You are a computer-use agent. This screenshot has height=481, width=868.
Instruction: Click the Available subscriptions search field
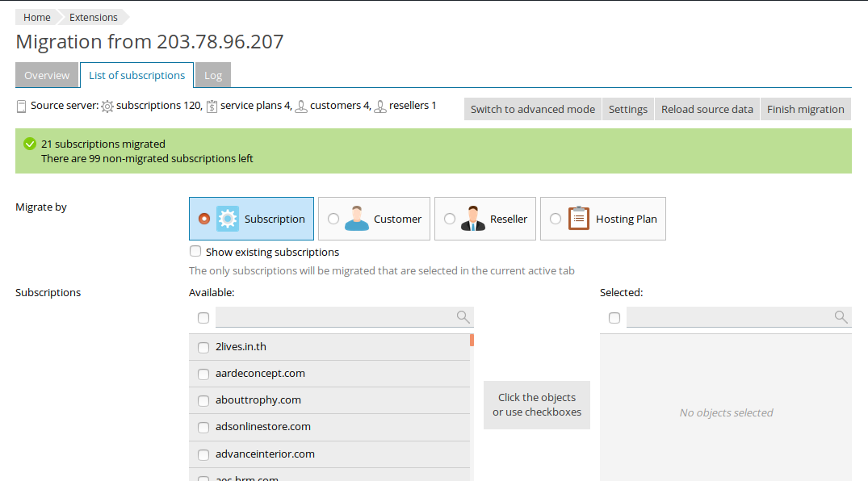(335, 317)
